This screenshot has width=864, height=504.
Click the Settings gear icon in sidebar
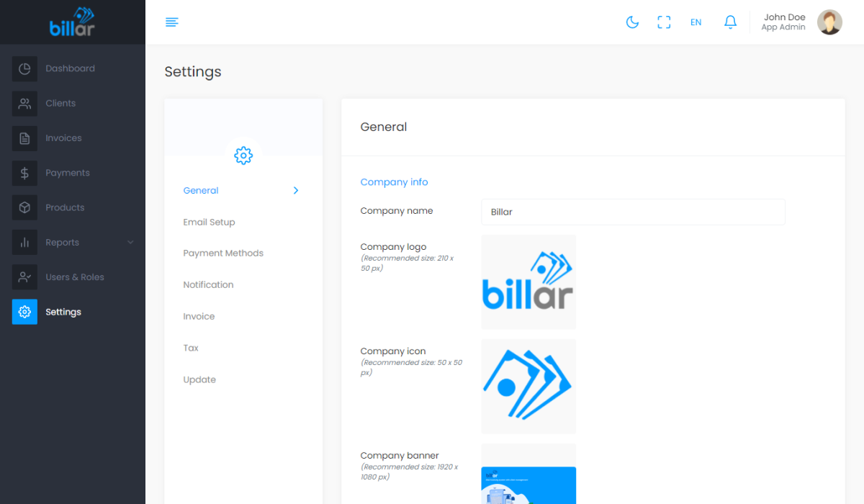point(24,312)
